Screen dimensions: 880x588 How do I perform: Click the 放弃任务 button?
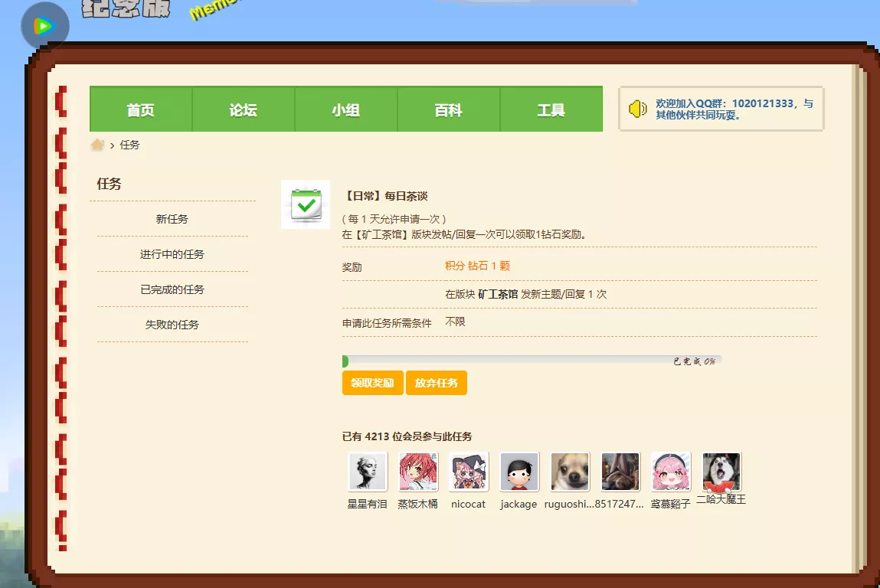point(437,383)
